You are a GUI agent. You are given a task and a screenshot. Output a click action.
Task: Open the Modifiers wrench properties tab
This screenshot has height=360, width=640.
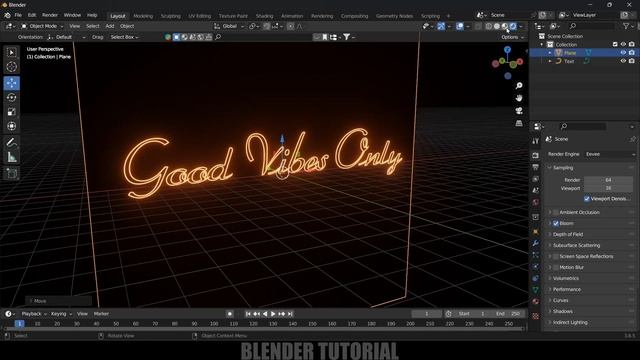(536, 243)
